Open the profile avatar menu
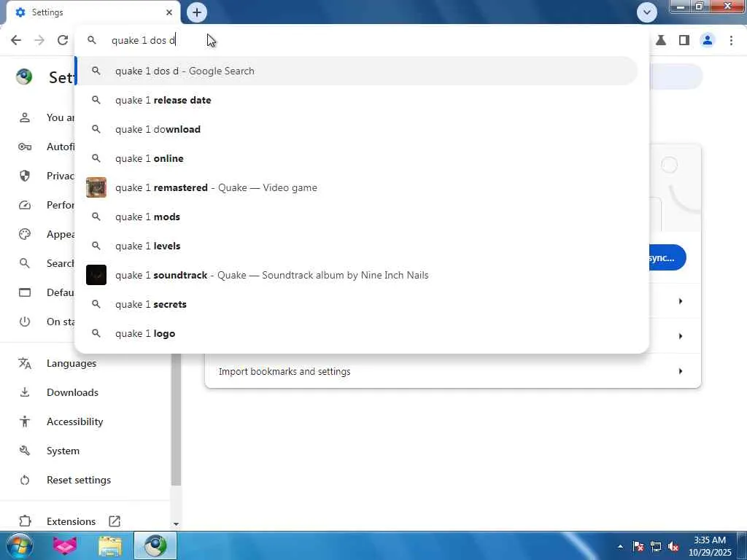747x560 pixels. point(708,40)
